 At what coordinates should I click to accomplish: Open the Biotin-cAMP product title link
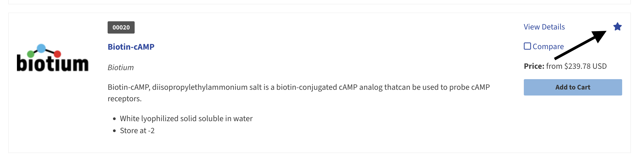point(131,47)
